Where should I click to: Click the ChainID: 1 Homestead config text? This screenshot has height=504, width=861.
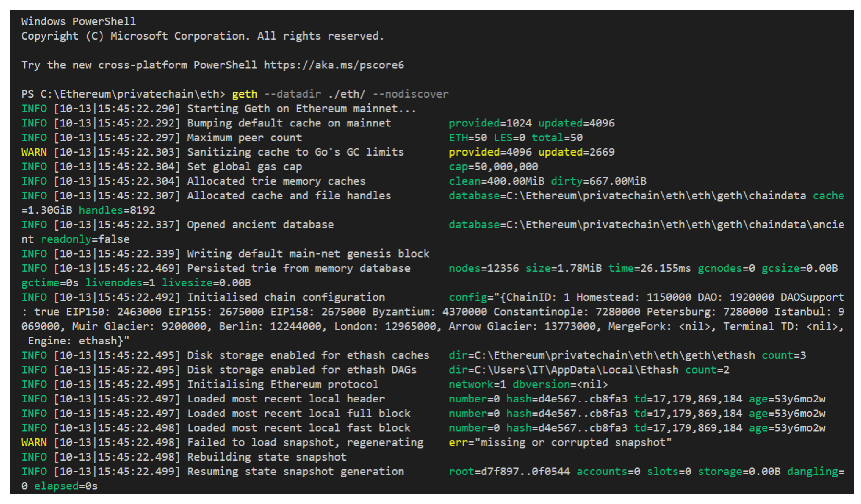click(x=570, y=297)
